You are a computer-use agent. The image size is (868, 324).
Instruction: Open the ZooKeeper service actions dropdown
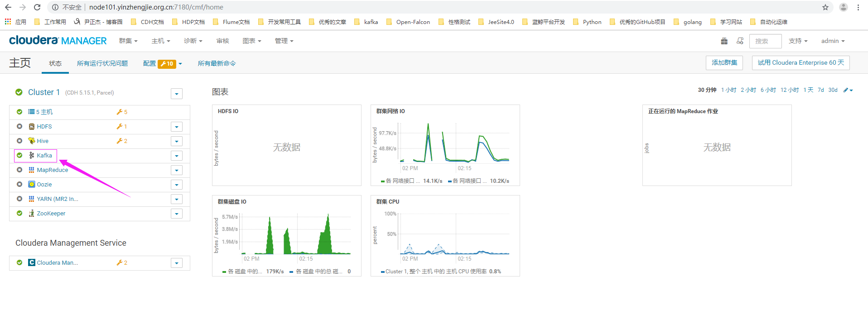pyautogui.click(x=177, y=214)
